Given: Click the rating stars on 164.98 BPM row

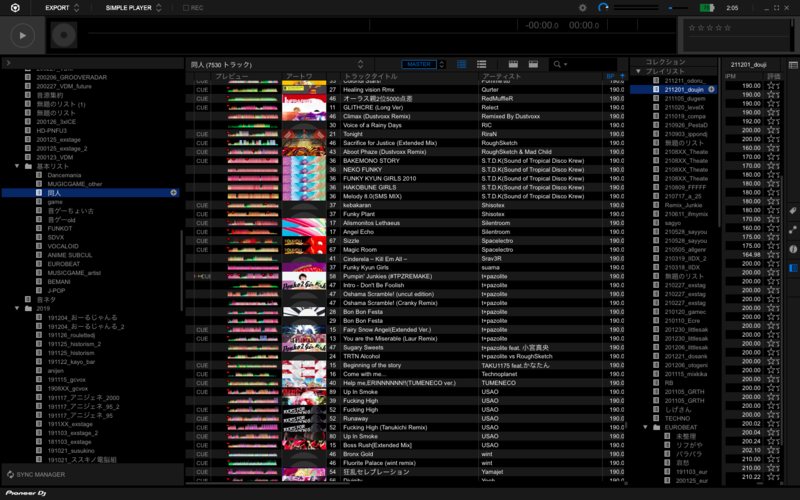Looking at the screenshot, I should click(773, 255).
